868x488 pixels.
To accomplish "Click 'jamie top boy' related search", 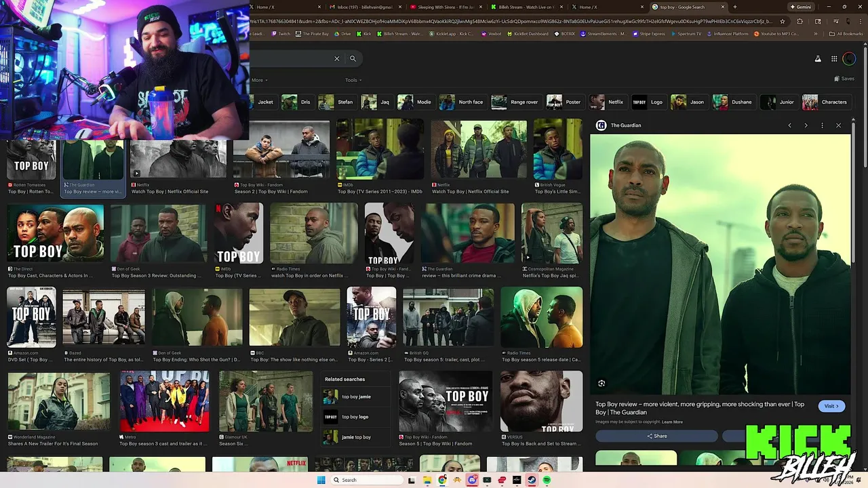I will click(356, 437).
